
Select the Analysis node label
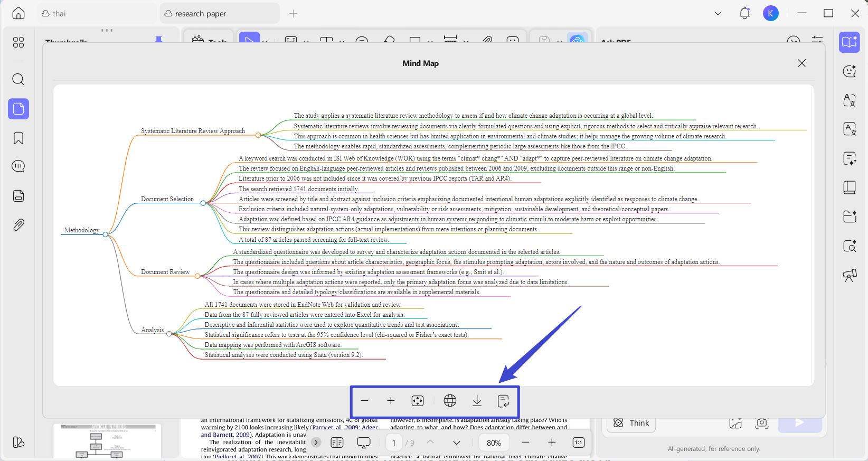click(x=153, y=330)
